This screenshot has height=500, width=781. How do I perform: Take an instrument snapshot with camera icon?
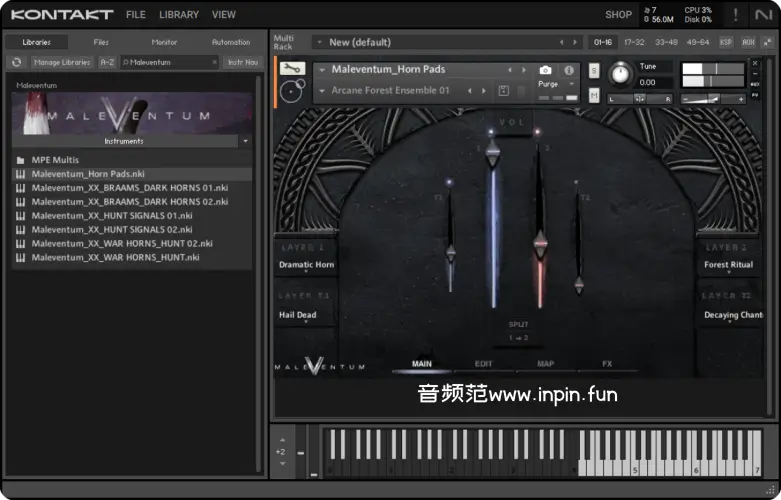[545, 70]
